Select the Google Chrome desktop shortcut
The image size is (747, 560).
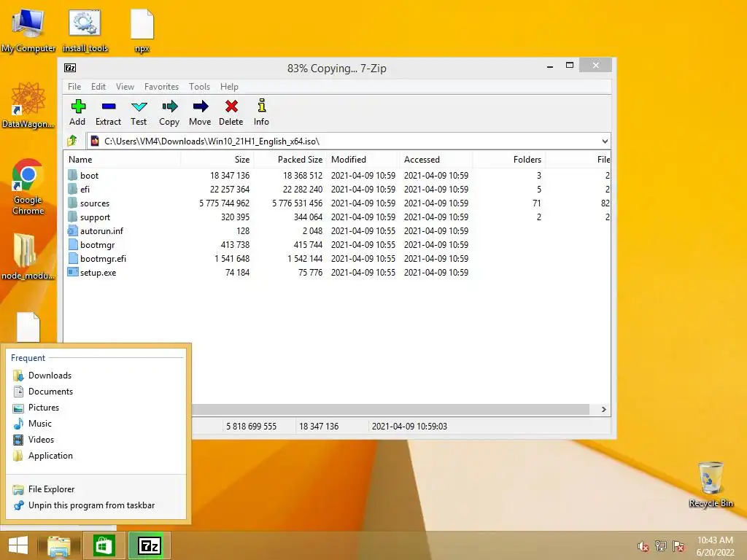click(x=28, y=187)
